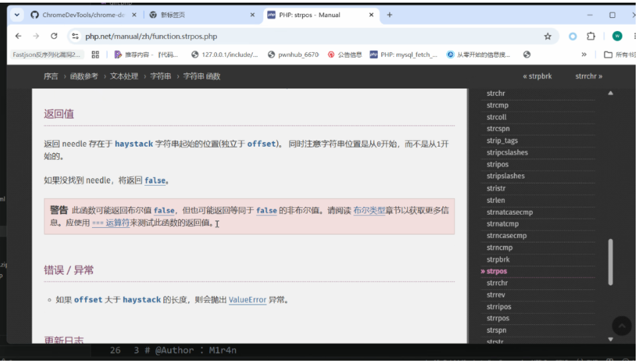Select strrev in the function sidebar
This screenshot has height=364, width=639.
pyautogui.click(x=495, y=295)
